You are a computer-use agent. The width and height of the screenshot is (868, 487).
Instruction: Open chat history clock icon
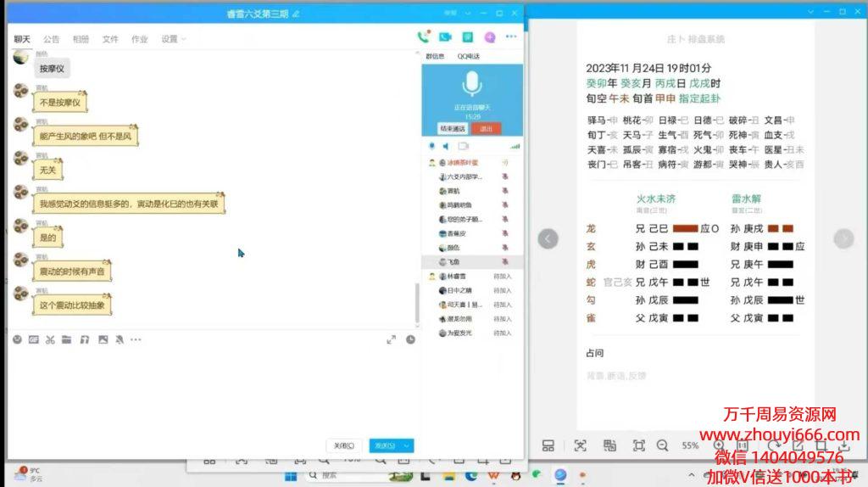click(410, 339)
